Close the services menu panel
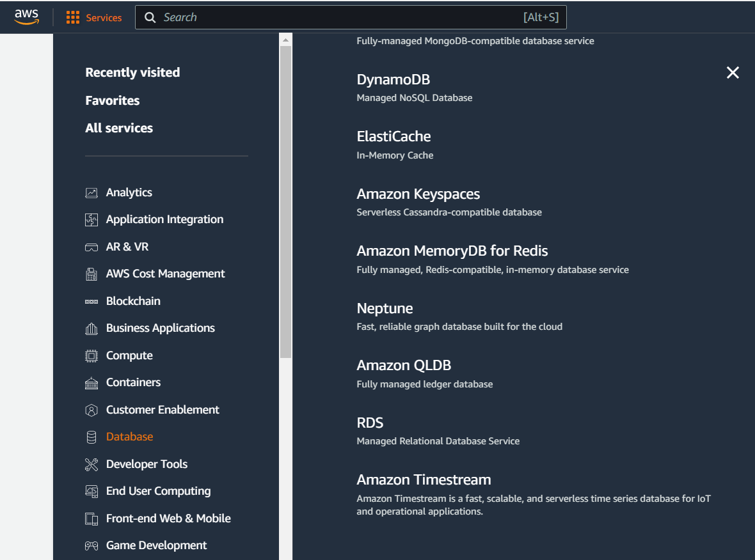The image size is (755, 560). pyautogui.click(x=733, y=73)
